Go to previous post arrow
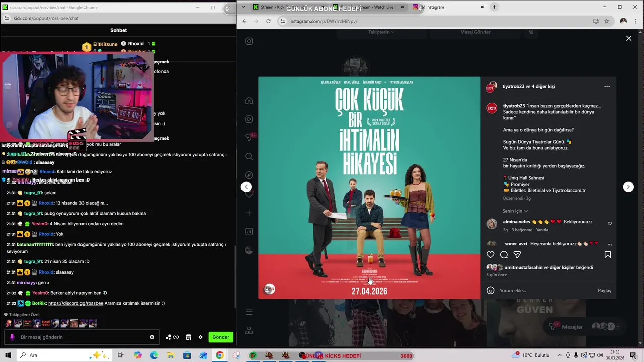 (246, 187)
